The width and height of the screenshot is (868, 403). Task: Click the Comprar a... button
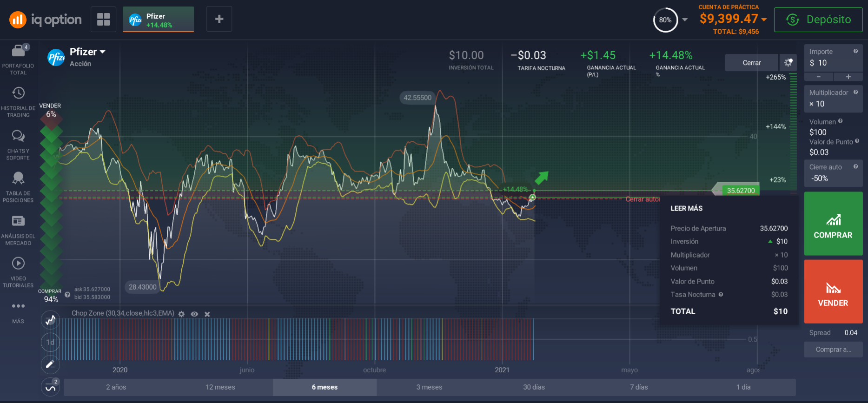[x=833, y=350]
